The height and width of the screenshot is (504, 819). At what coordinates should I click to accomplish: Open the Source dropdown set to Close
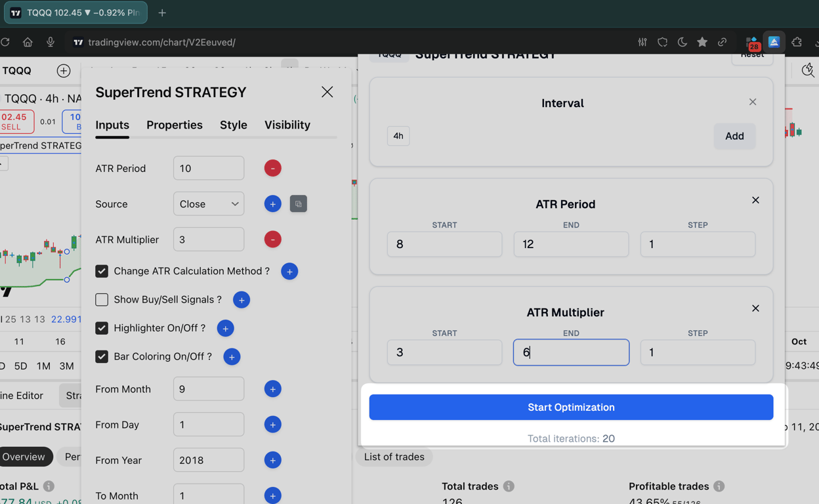coord(209,204)
